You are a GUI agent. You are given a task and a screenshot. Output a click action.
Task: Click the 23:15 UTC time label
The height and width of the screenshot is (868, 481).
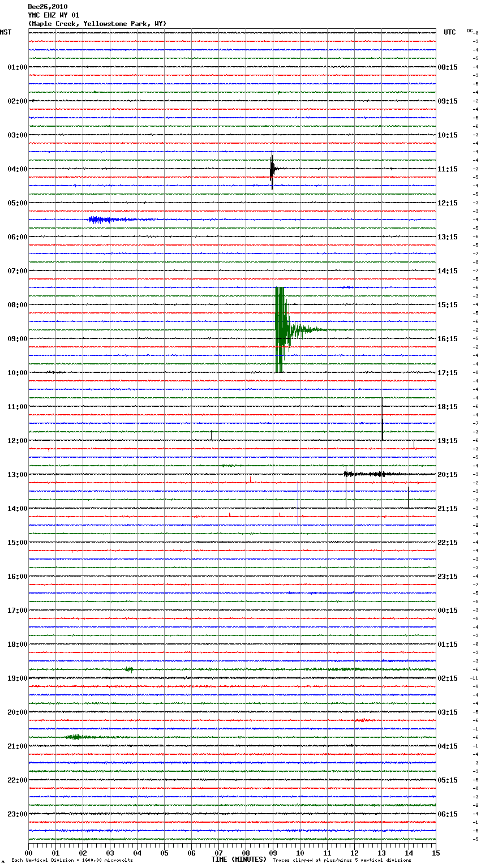coord(448,577)
